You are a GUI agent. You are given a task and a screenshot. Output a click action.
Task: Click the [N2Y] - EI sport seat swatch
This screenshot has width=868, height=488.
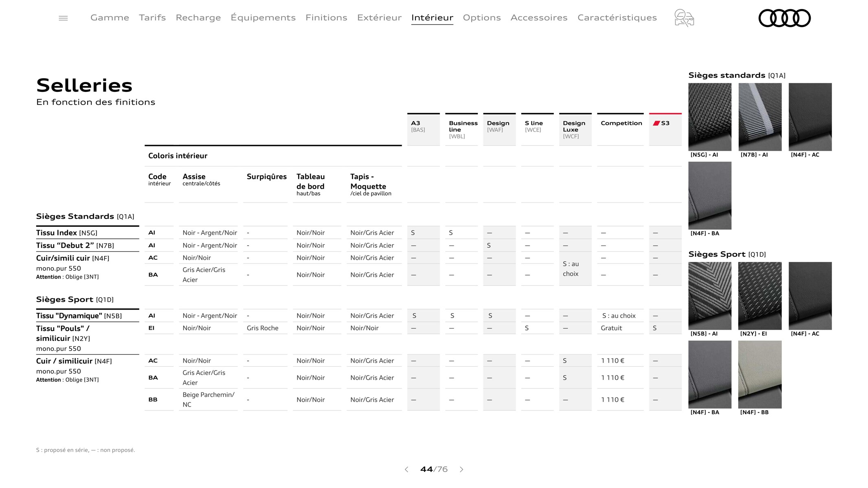760,296
